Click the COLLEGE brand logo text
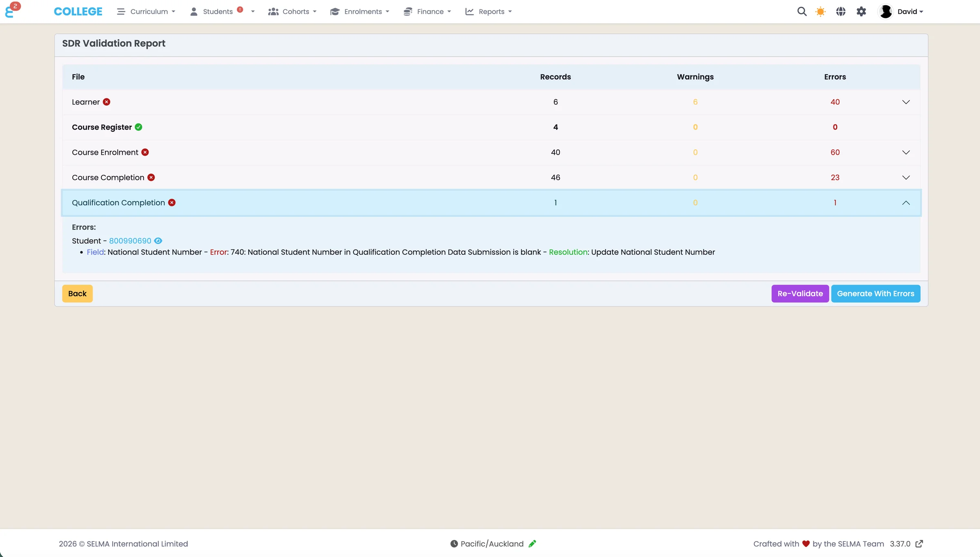The width and height of the screenshot is (980, 557). pos(78,11)
